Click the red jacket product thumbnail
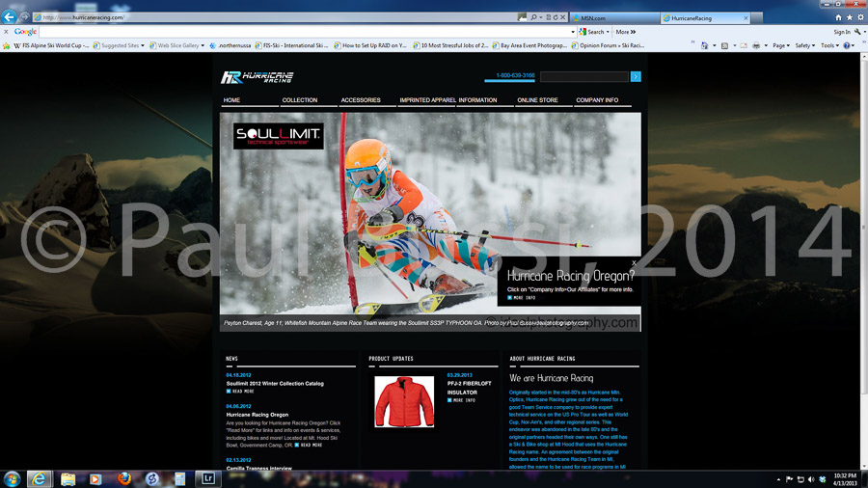Image resolution: width=868 pixels, height=488 pixels. pyautogui.click(x=404, y=402)
